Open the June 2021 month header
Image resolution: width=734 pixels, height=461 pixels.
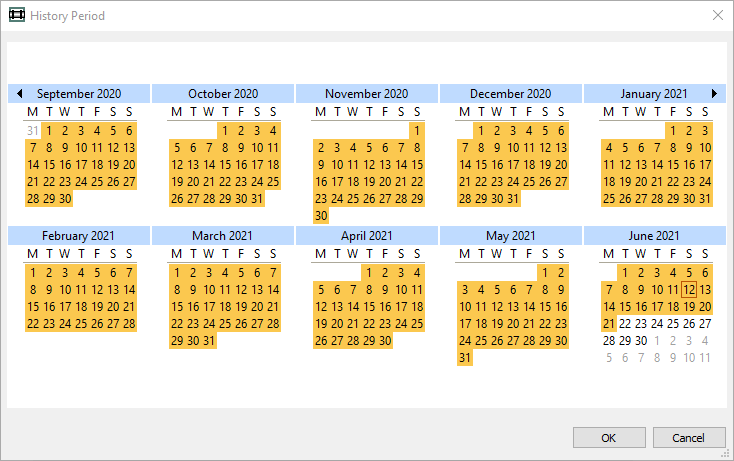pyautogui.click(x=654, y=235)
